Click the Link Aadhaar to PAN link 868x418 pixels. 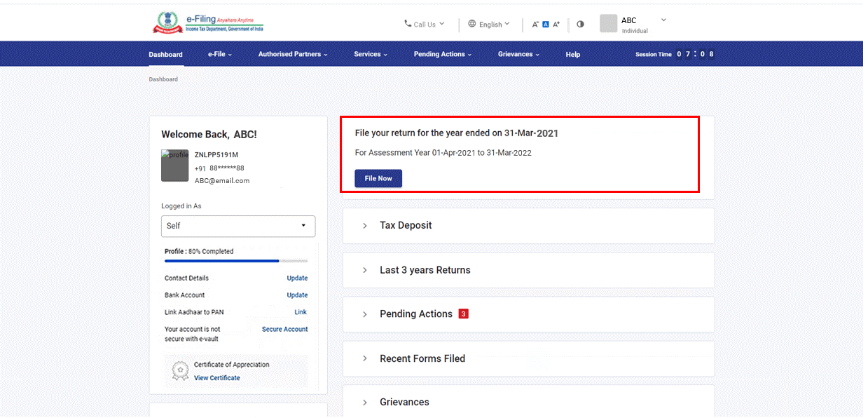click(300, 312)
